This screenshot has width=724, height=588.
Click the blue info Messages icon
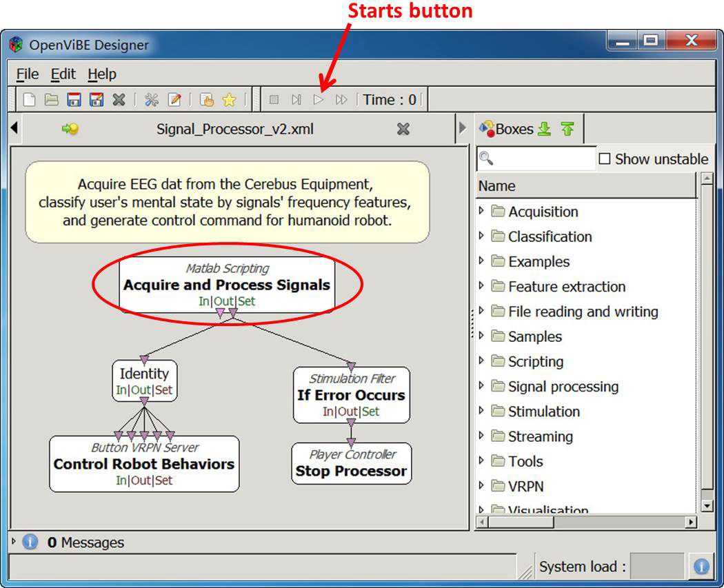30,541
